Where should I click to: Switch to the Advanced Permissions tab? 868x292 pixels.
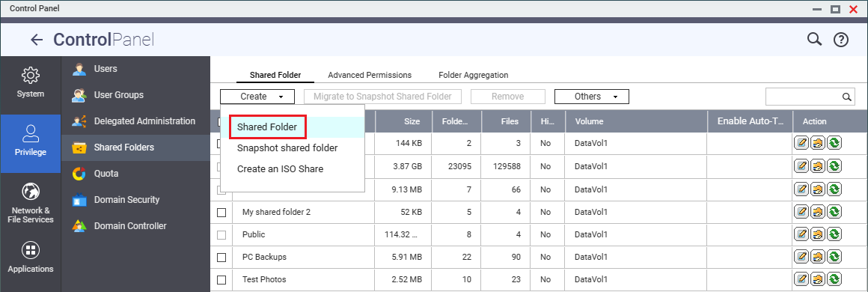pos(370,75)
